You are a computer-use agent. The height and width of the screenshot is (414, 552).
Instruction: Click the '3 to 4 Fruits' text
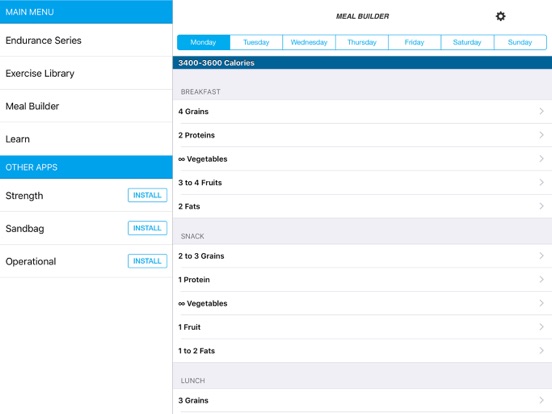pos(200,183)
